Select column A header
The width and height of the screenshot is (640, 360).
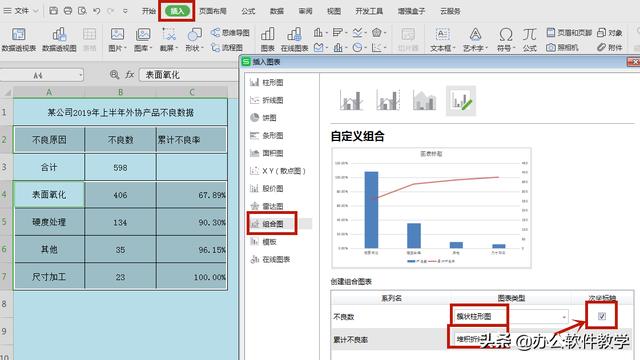(x=49, y=92)
